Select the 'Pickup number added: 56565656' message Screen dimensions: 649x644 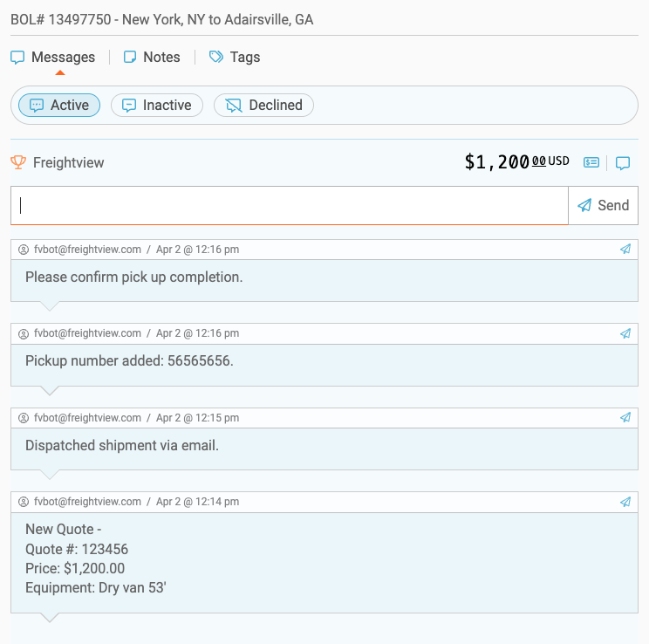coord(129,361)
